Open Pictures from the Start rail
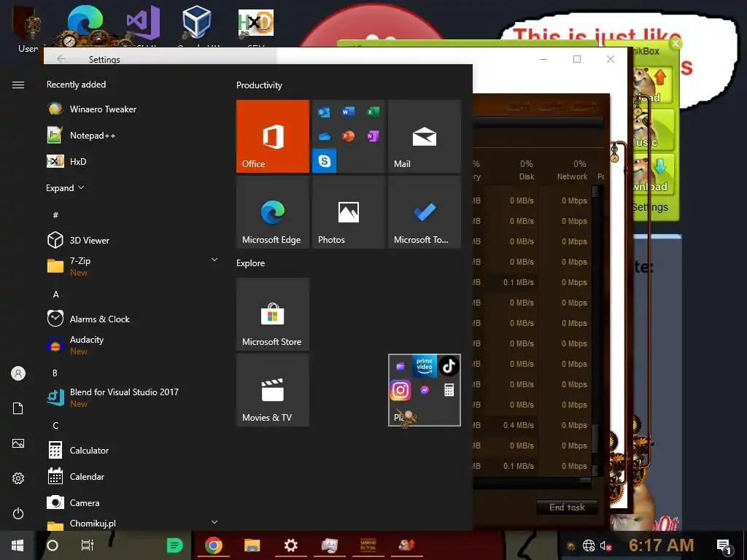747x560 pixels. coord(18,443)
